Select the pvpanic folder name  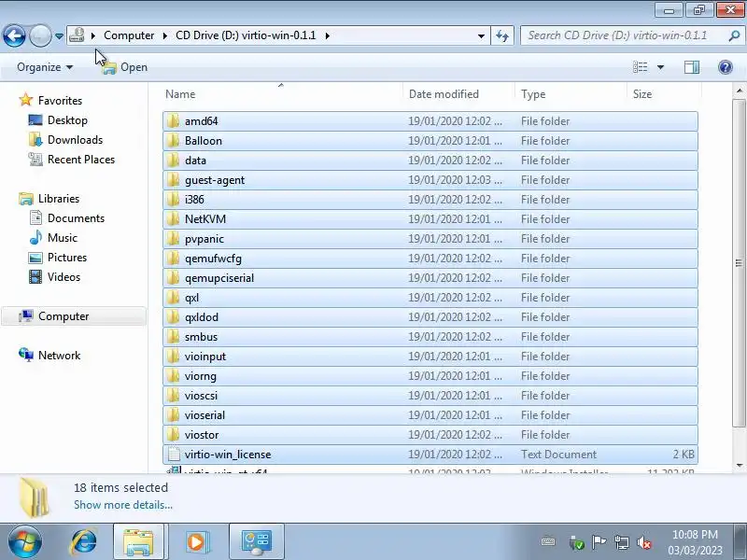[x=204, y=239]
